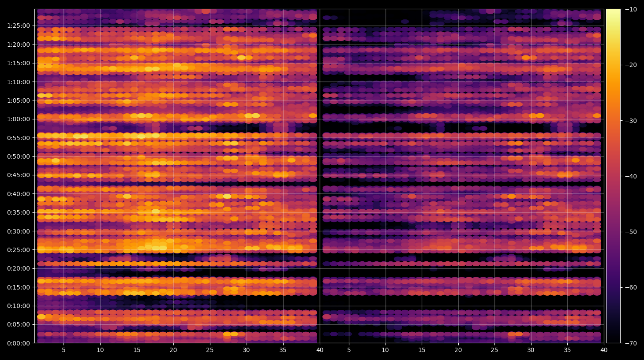Select x-axis label 20 under left heatmap
Screen dimensions: 644x360
tap(173, 350)
